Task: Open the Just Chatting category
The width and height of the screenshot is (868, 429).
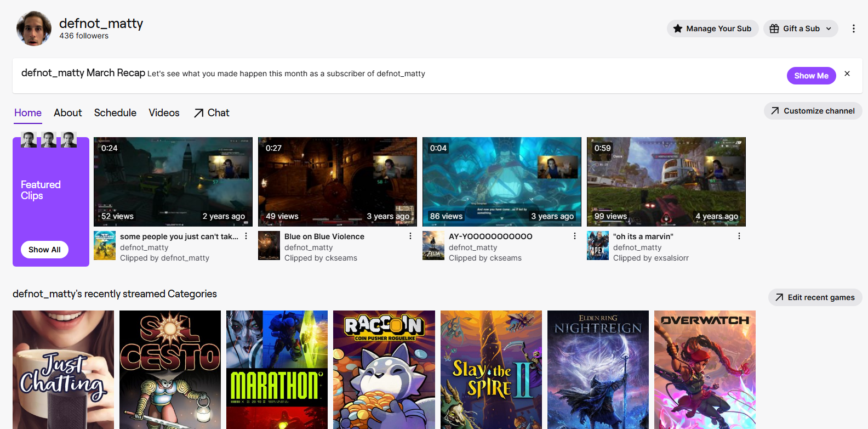Action: 63,370
